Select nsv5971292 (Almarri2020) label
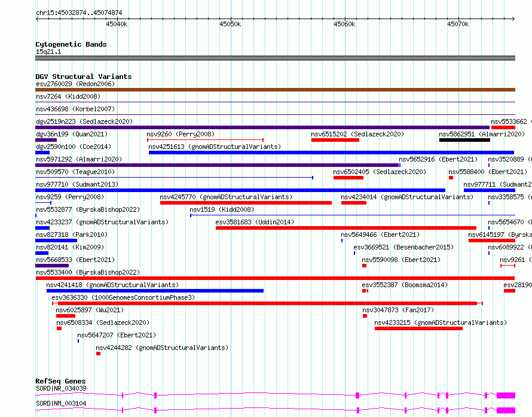This screenshot has width=532, height=417. click(79, 159)
